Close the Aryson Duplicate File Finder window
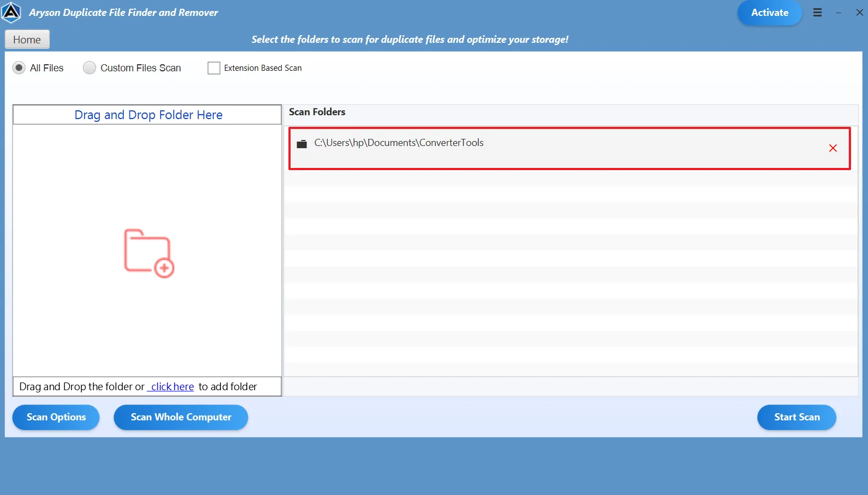868x495 pixels. 859,13
